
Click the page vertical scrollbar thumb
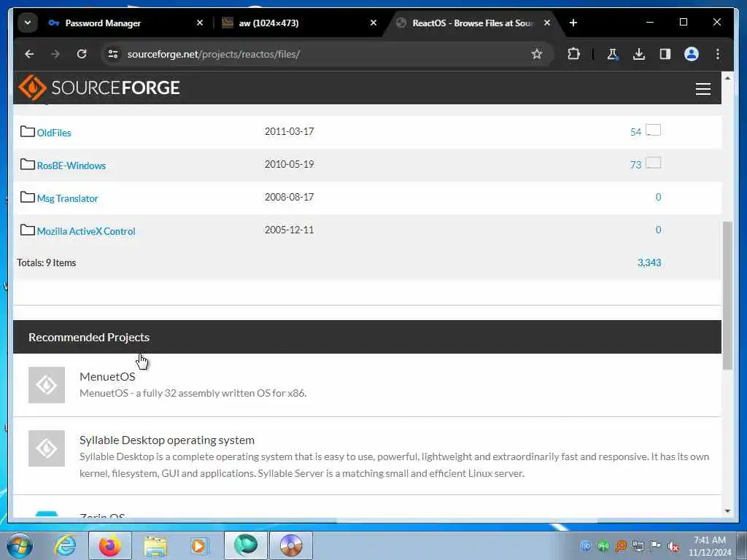pos(727,295)
